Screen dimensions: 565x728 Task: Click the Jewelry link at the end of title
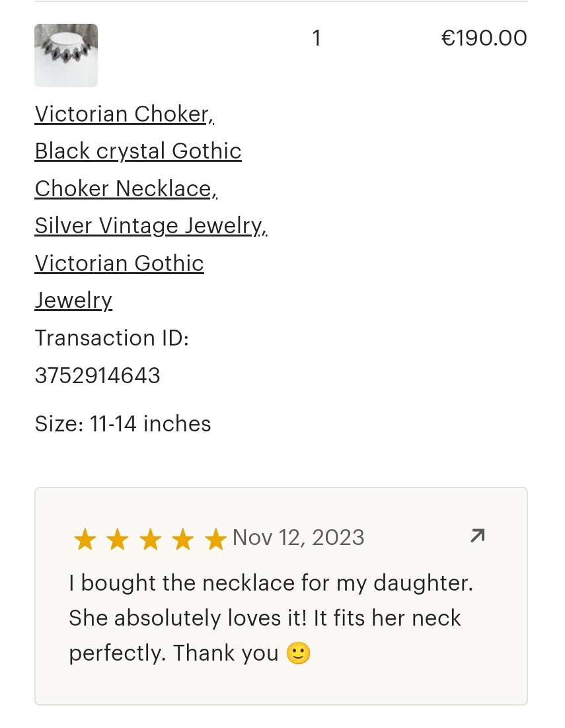73,301
